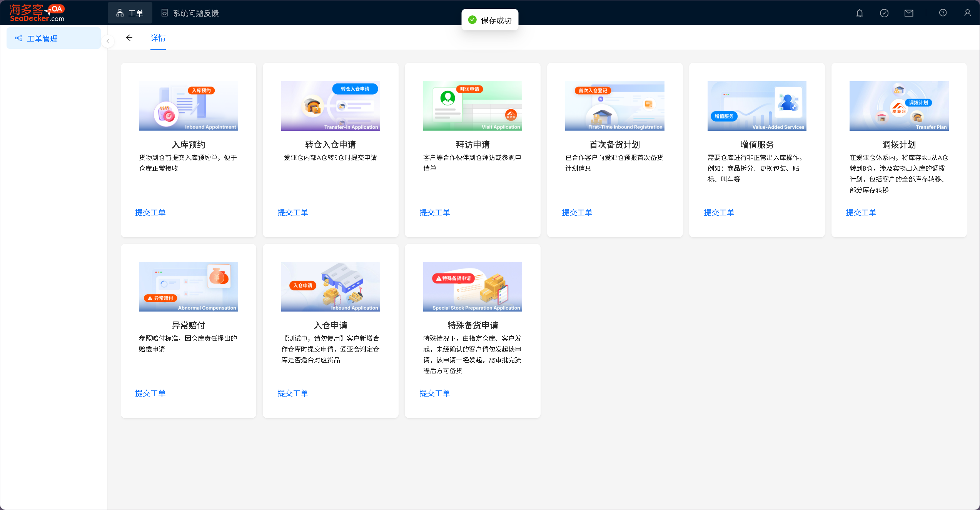Open the checkmark tasks icon in header
Screen dimensions: 980x510
click(884, 13)
